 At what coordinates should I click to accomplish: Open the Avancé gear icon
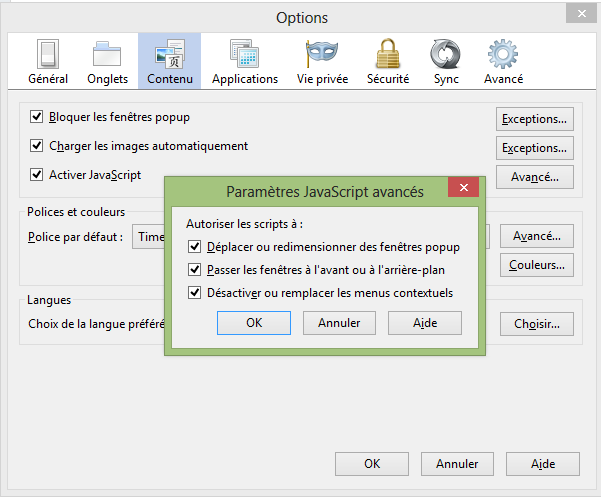tap(503, 54)
